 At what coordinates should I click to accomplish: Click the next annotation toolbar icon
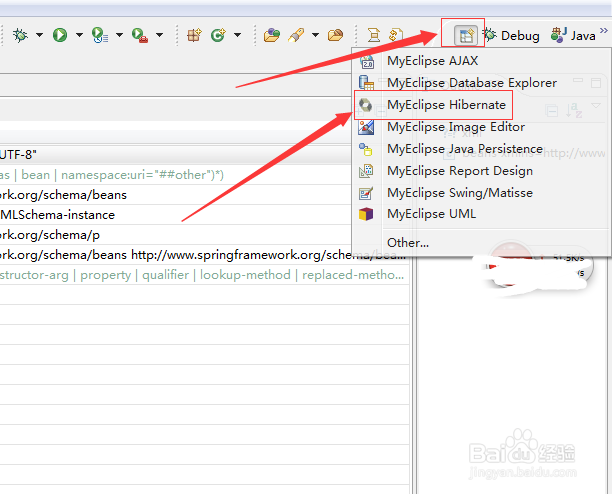395,35
